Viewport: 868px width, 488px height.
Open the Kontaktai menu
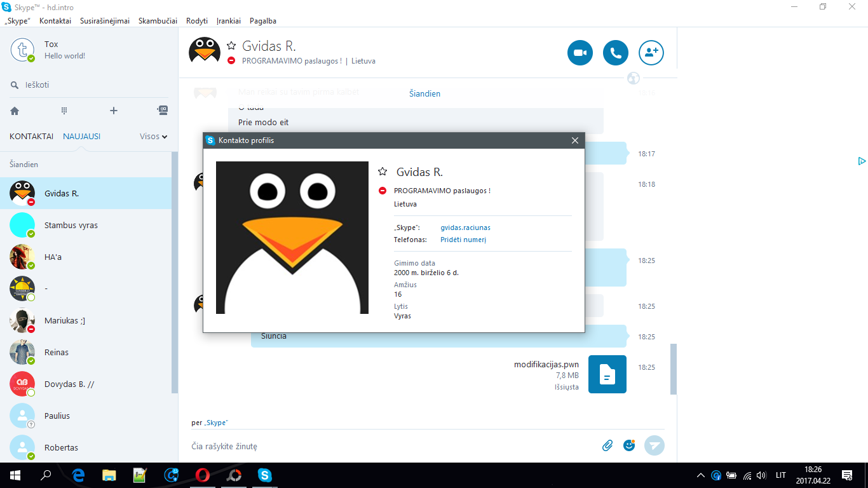(55, 20)
